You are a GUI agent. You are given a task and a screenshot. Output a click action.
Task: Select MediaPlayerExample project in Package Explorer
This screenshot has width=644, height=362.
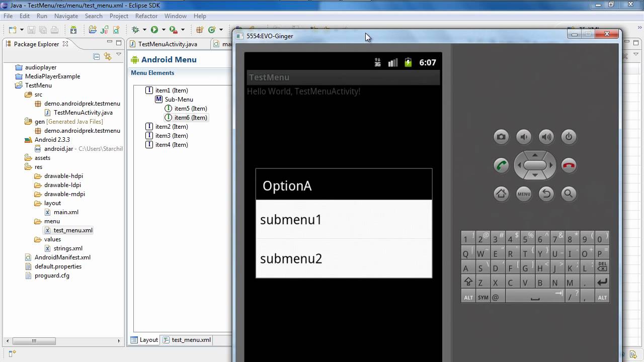[48, 76]
